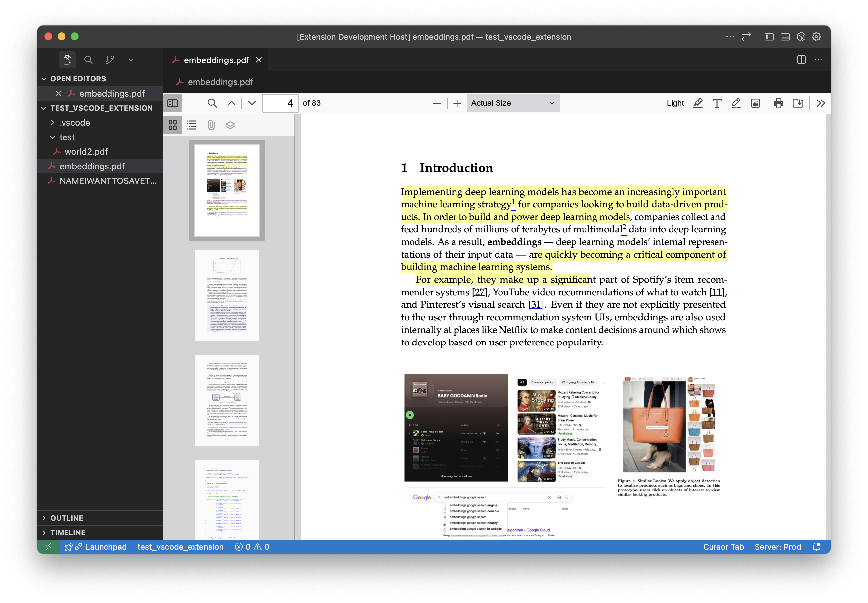Screen dimensions: 868x603
Task: Switch to document outline view
Action: pos(192,125)
